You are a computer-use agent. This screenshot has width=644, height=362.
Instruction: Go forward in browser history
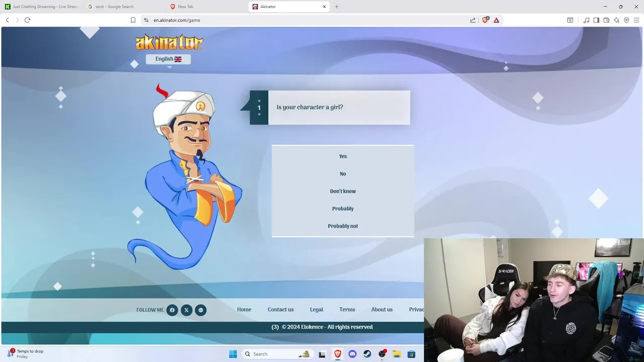point(17,20)
